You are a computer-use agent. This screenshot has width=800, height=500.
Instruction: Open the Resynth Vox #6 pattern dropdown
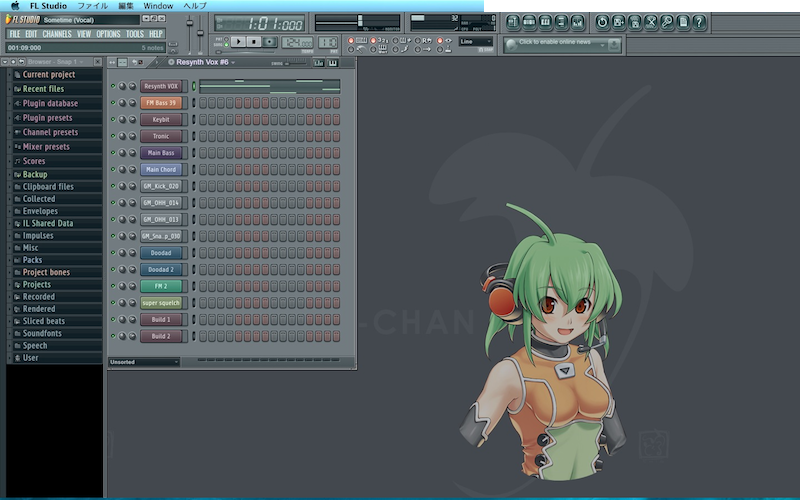[x=233, y=62]
